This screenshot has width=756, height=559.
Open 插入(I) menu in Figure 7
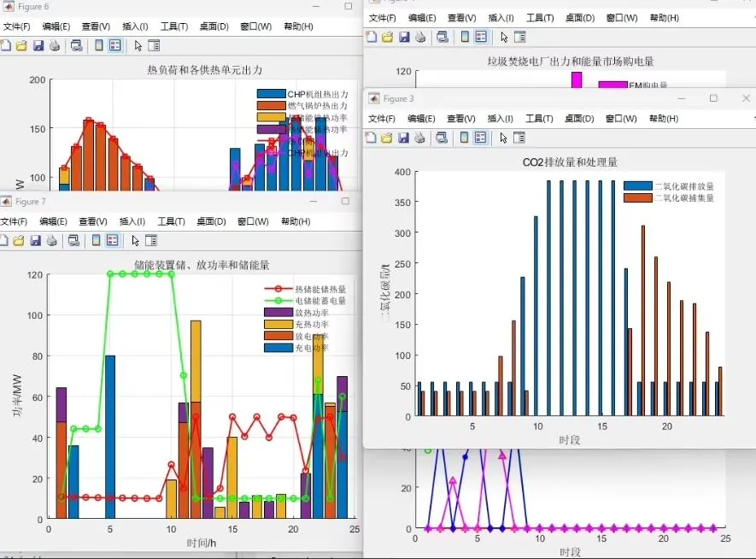pos(132,221)
